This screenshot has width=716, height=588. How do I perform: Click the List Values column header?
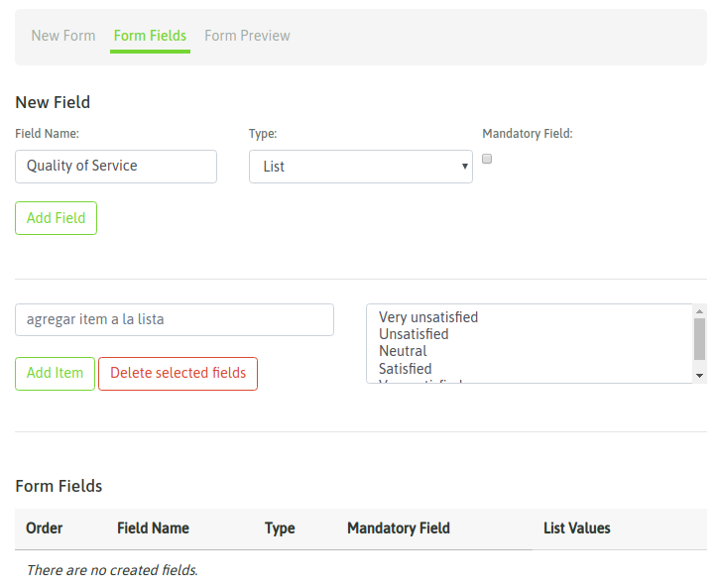pos(577,529)
